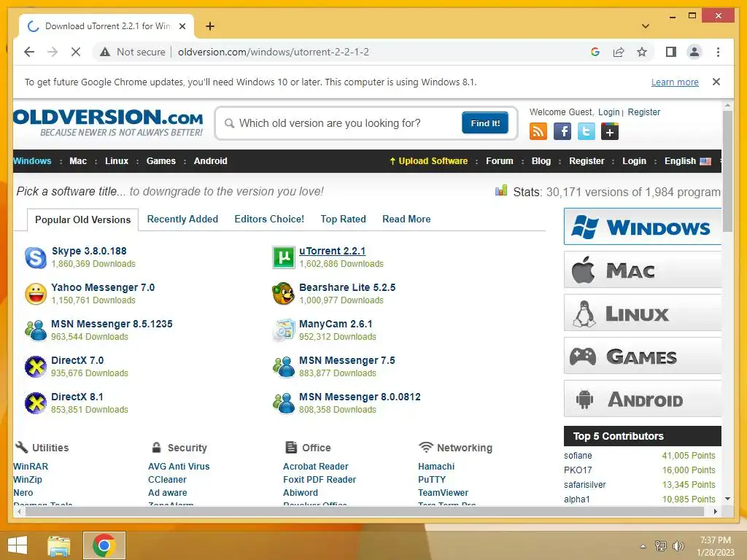Open the volume control in system tray
Screen dimensions: 747x560
coord(678,545)
